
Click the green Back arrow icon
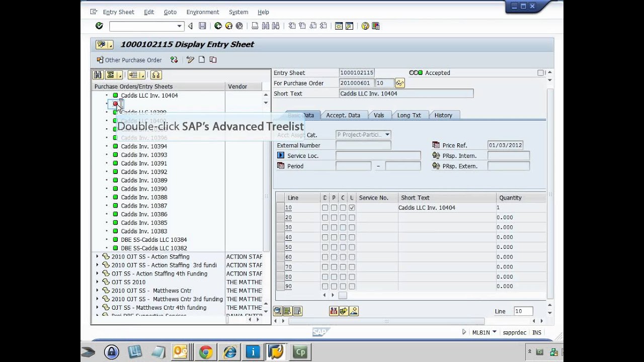coord(218,26)
